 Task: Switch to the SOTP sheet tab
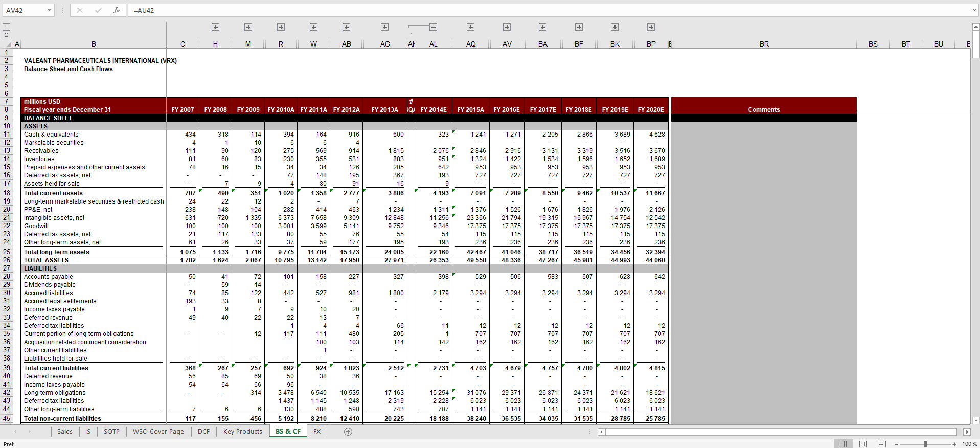[111, 431]
